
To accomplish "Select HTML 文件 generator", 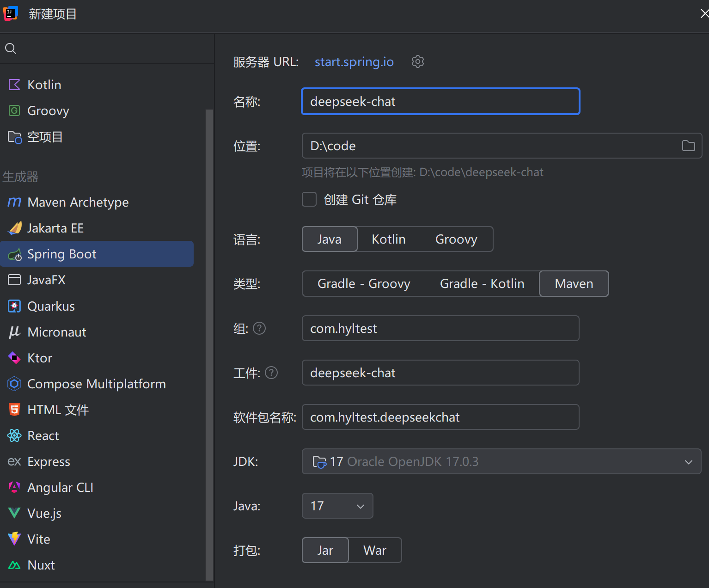I will pyautogui.click(x=97, y=410).
